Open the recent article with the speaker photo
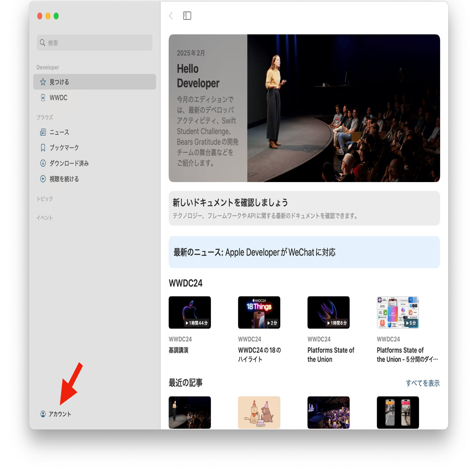476x476 pixels. point(190,413)
